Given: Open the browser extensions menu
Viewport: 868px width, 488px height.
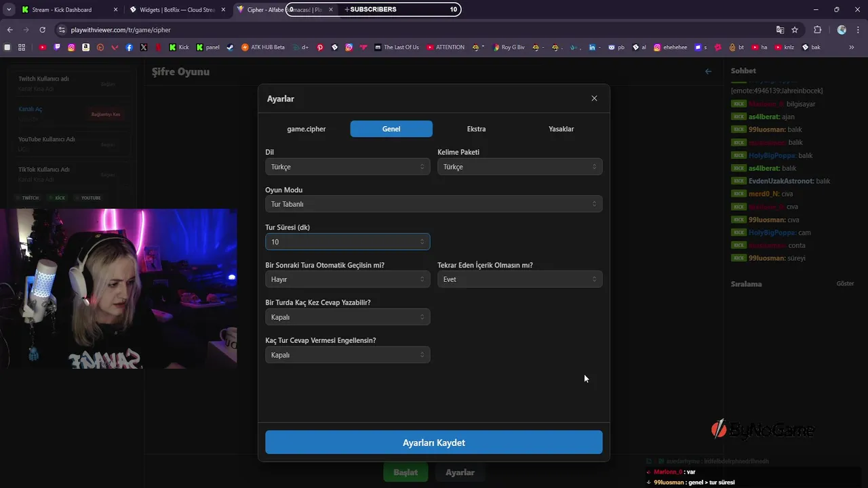Looking at the screenshot, I should click(817, 30).
